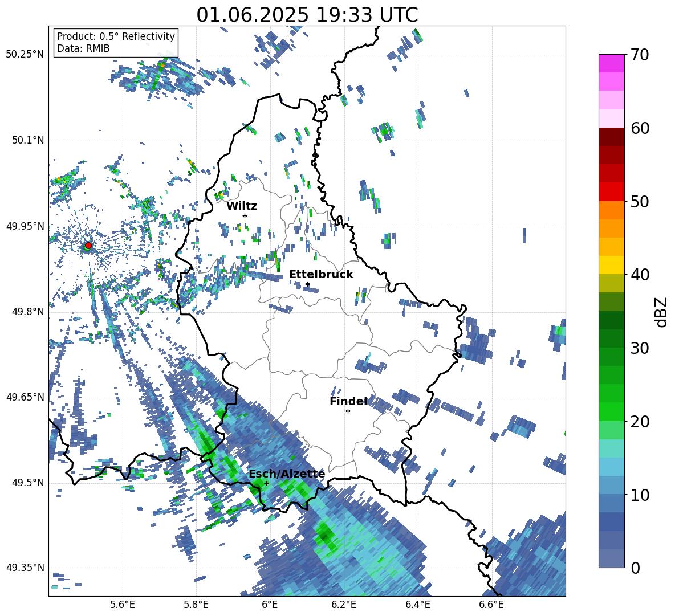Click the 6.6°E longitude label
The image size is (675, 616).
coord(491,605)
